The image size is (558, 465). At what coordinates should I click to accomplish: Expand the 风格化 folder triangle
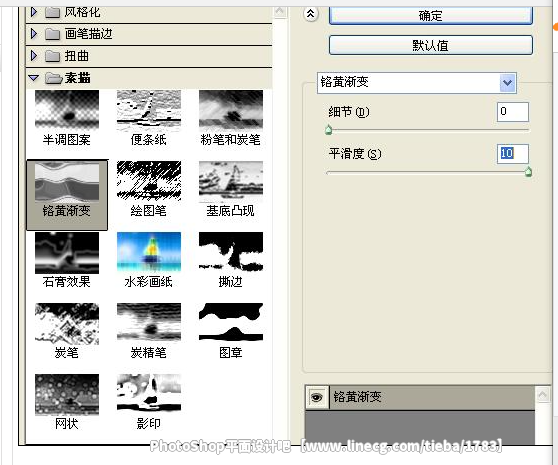click(34, 12)
